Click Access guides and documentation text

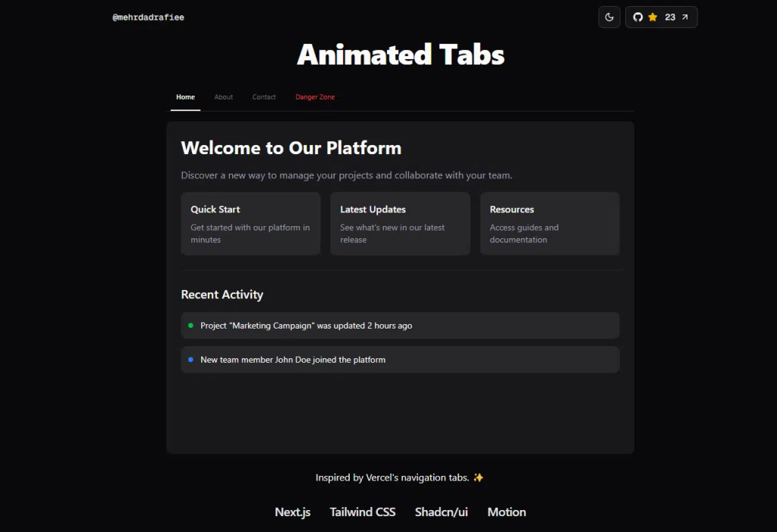coord(524,234)
